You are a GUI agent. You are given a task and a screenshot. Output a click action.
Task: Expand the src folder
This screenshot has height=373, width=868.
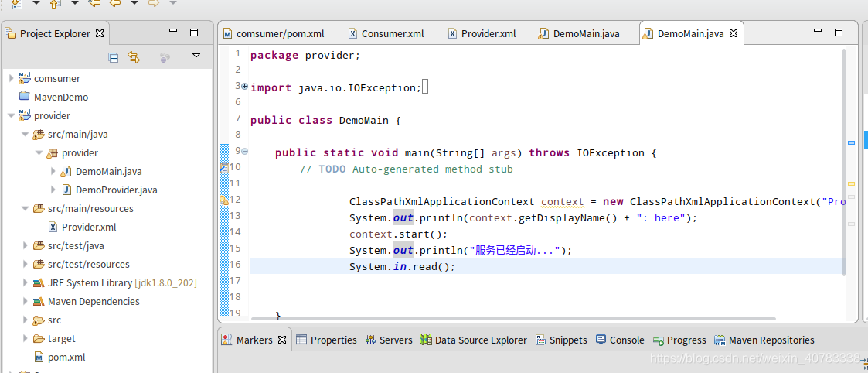[x=26, y=320]
